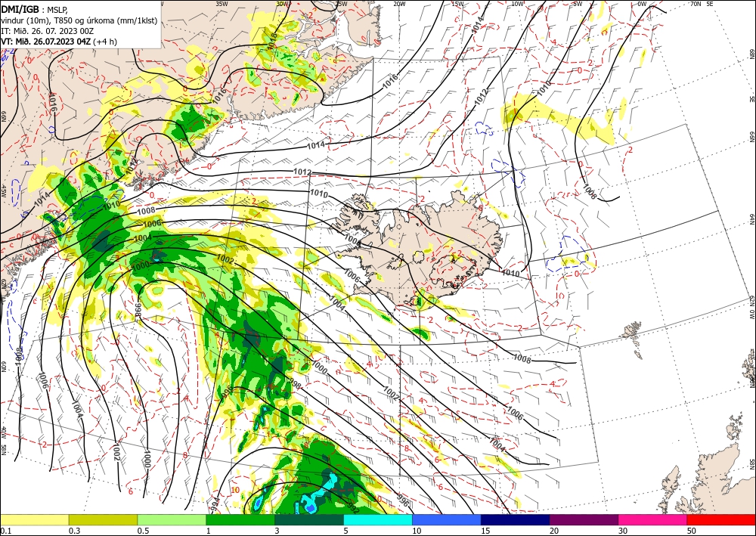Screen dimensions: 756x536
Task: Click the 'IT: Mið. 26. 07. 2023 00Z' line
Action: pyautogui.click(x=47, y=31)
